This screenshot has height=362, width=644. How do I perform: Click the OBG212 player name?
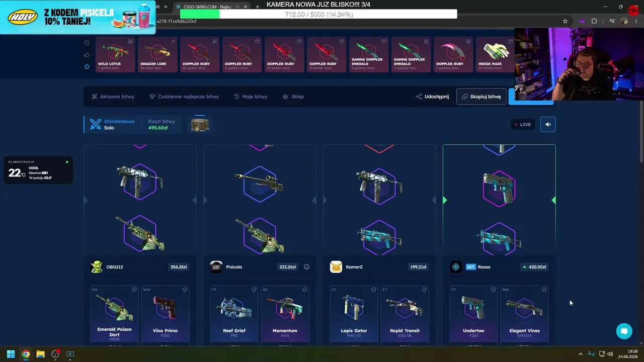point(115,267)
